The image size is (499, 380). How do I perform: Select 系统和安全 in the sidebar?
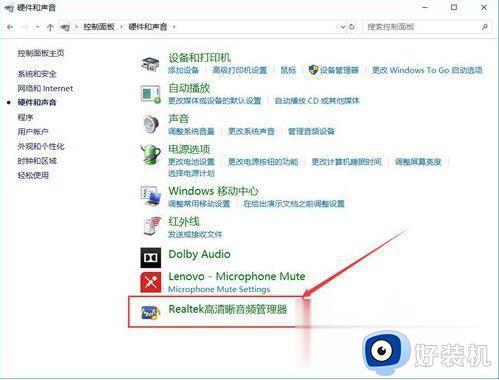pyautogui.click(x=37, y=74)
